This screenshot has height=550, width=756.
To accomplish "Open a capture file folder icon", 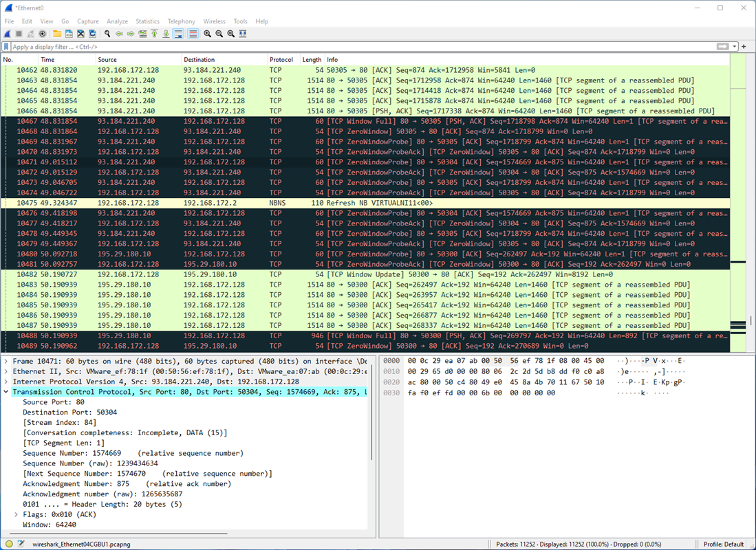I will point(57,34).
